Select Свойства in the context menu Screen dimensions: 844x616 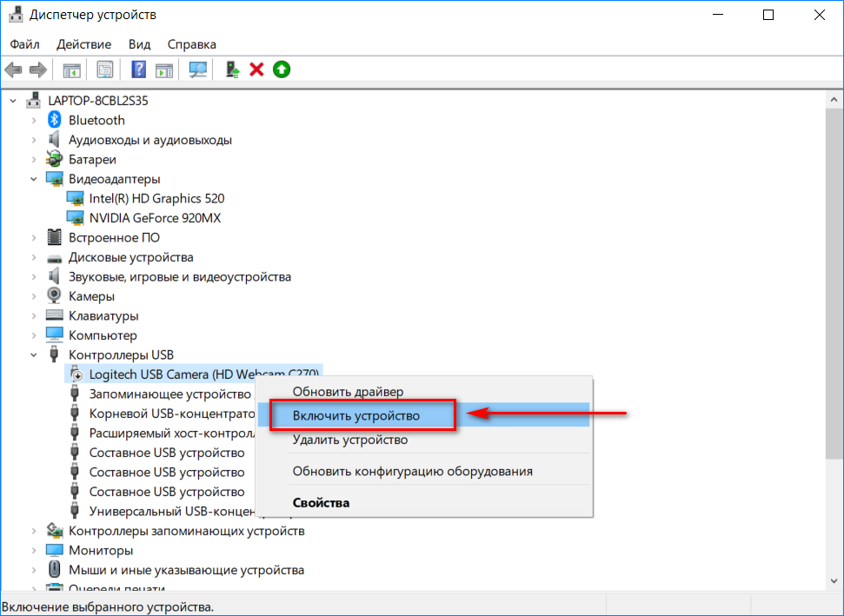coord(321,503)
